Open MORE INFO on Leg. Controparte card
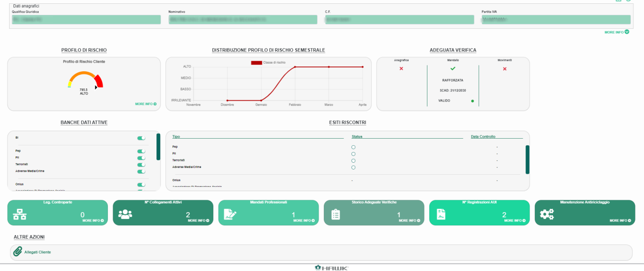Image resolution: width=644 pixels, height=271 pixels. (93, 220)
